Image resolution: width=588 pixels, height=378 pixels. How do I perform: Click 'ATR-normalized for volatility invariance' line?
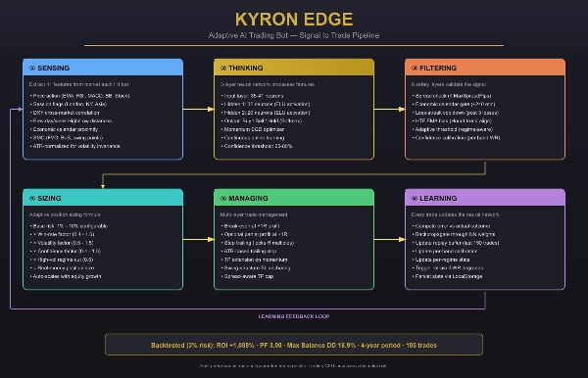click(75, 146)
